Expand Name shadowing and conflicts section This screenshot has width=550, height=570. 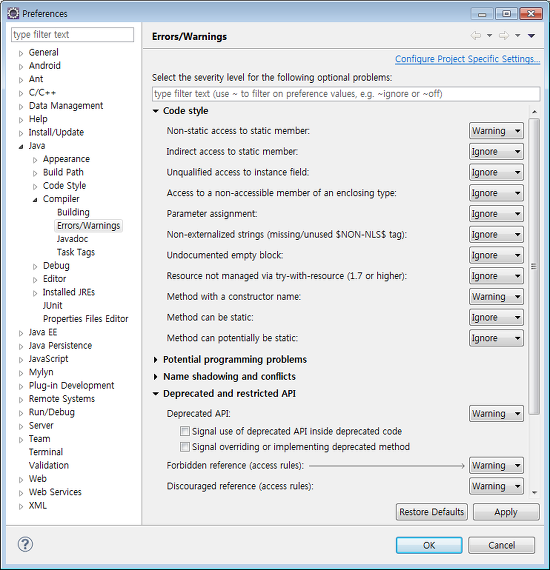(x=156, y=377)
